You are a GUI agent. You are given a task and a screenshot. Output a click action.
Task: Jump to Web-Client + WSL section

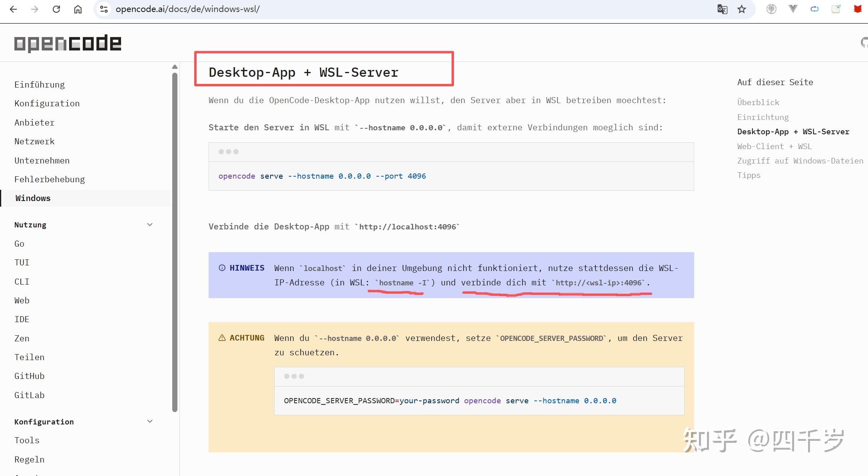(x=774, y=146)
